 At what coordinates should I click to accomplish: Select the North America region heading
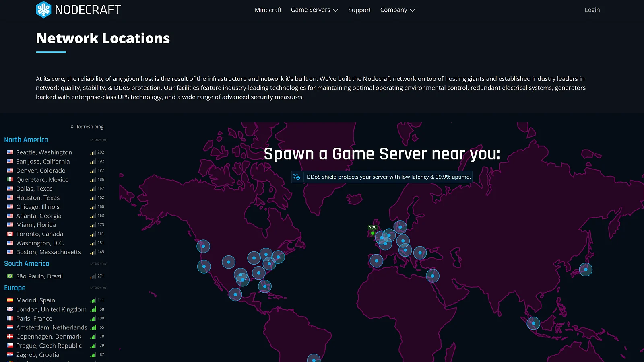[x=26, y=140]
